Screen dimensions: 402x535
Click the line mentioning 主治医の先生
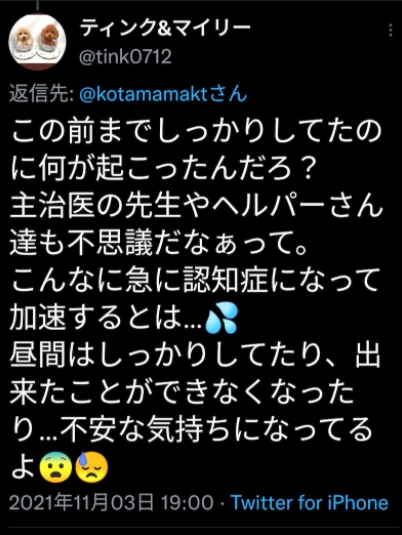[196, 206]
